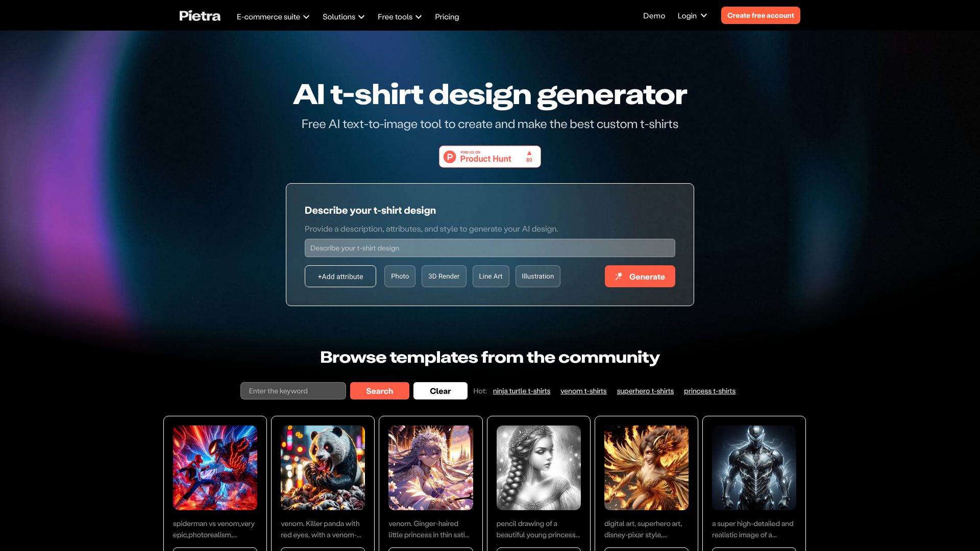
Task: Expand the Solutions dropdown menu
Action: pos(342,16)
